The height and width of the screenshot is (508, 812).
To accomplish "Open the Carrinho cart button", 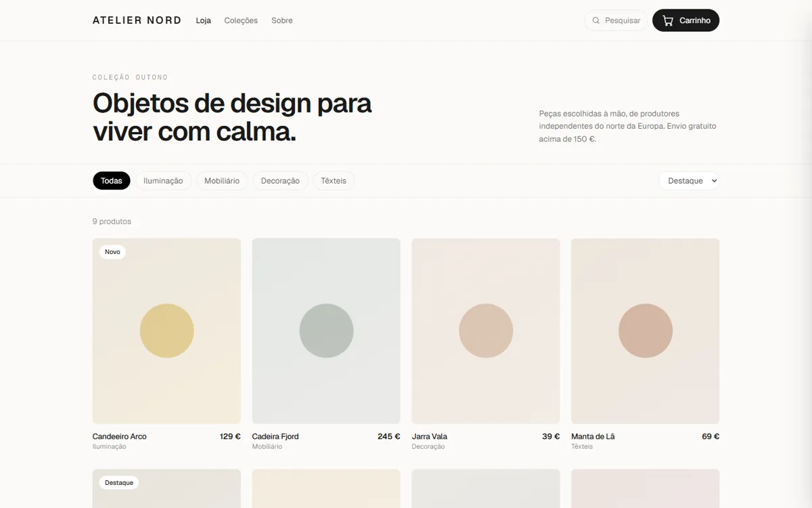I will pos(685,20).
